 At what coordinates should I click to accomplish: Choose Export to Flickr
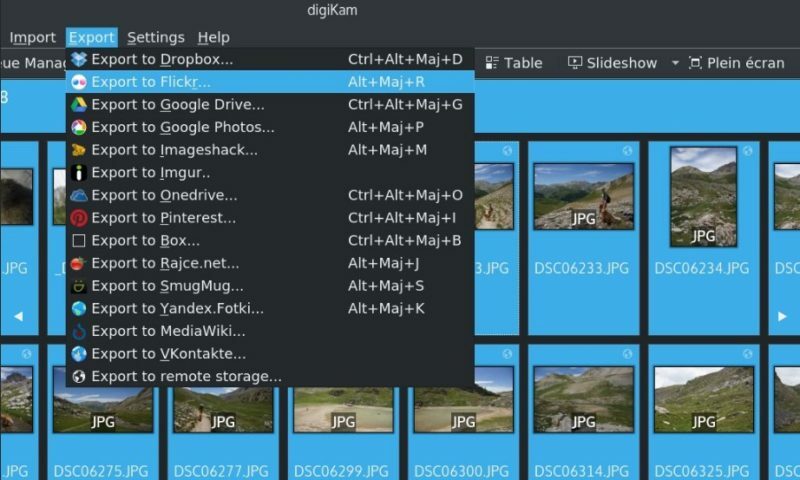270,82
